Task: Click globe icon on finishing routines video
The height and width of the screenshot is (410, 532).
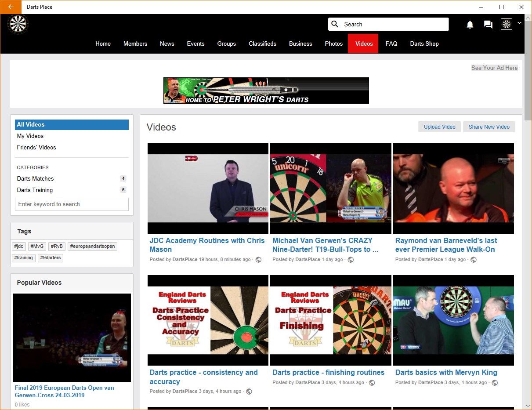Action: coord(372,383)
